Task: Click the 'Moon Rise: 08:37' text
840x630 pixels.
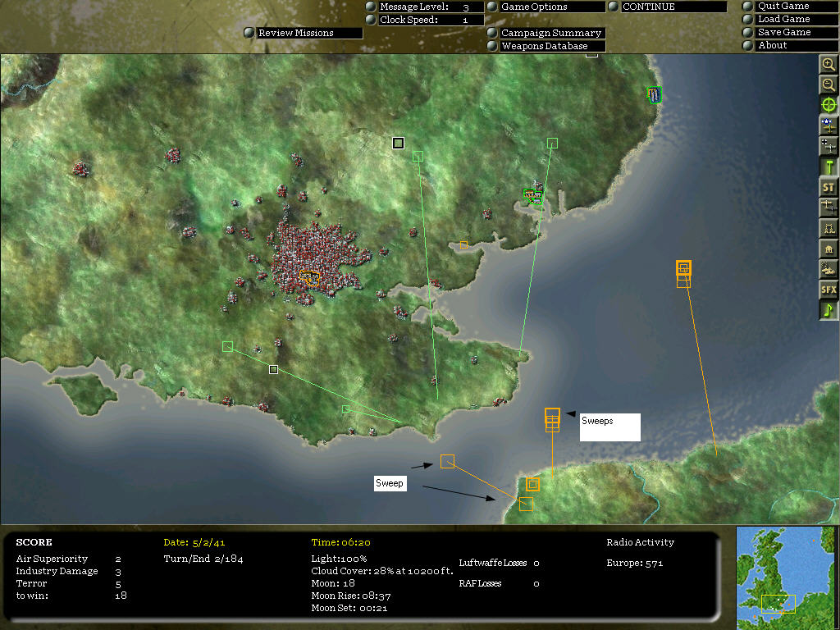Action: [351, 596]
